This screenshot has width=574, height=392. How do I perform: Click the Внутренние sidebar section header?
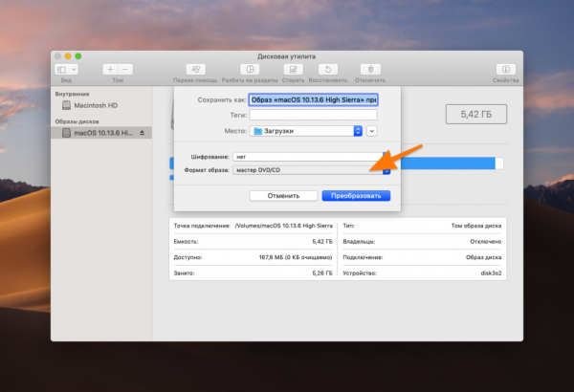[72, 94]
